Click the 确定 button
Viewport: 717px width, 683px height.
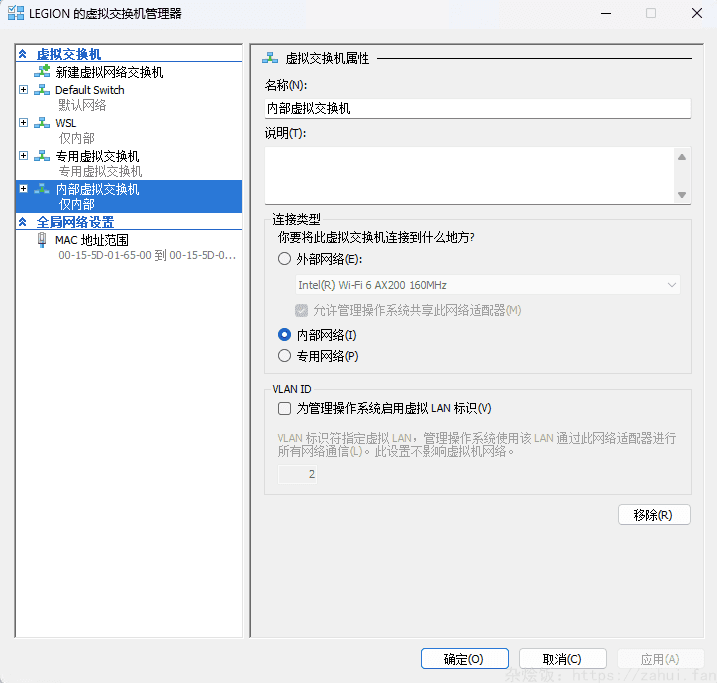click(464, 659)
